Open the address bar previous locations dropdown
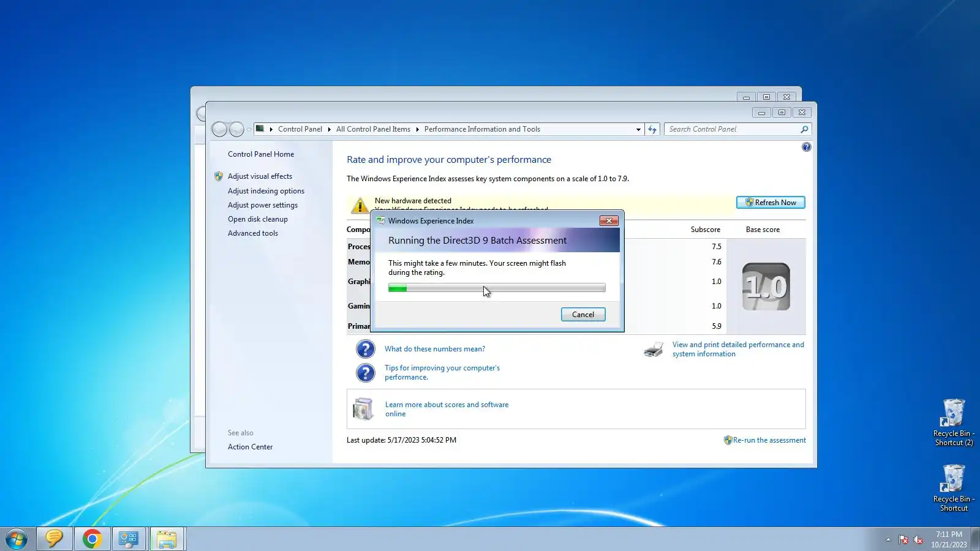Image resolution: width=980 pixels, height=551 pixels. [x=638, y=129]
